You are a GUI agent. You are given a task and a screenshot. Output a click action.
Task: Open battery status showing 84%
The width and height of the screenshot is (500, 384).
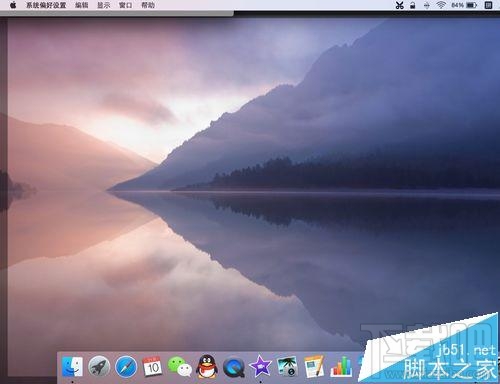pyautogui.click(x=464, y=5)
